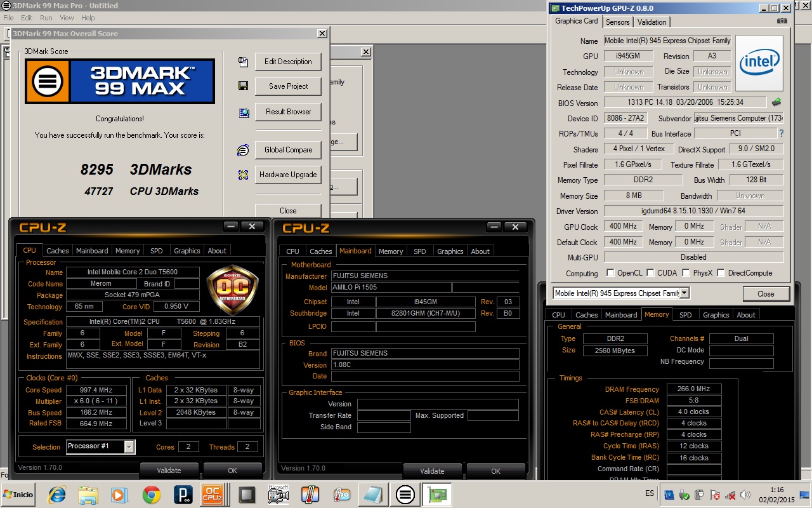
Task: Toggle the CUDA checkbox
Action: (x=650, y=273)
